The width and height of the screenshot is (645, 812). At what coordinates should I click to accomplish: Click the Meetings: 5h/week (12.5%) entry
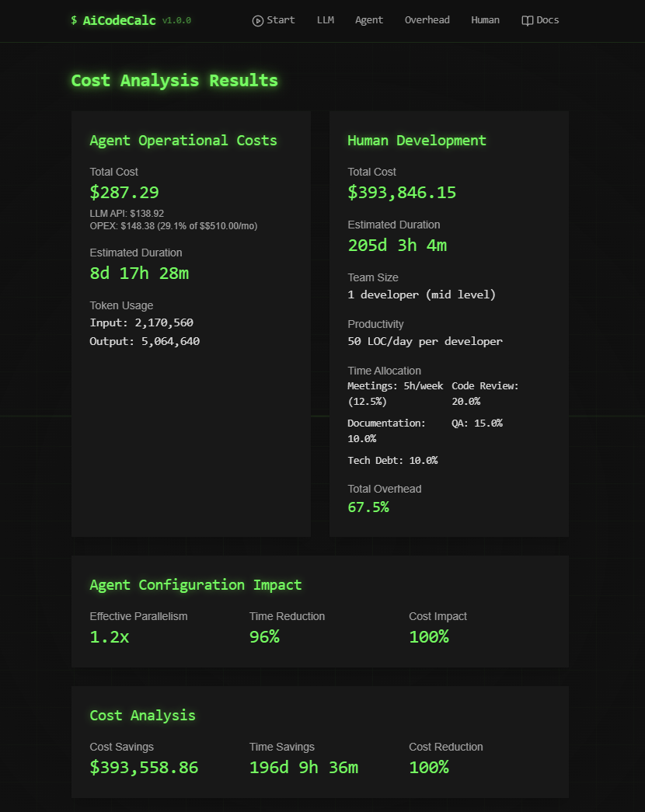click(x=396, y=394)
